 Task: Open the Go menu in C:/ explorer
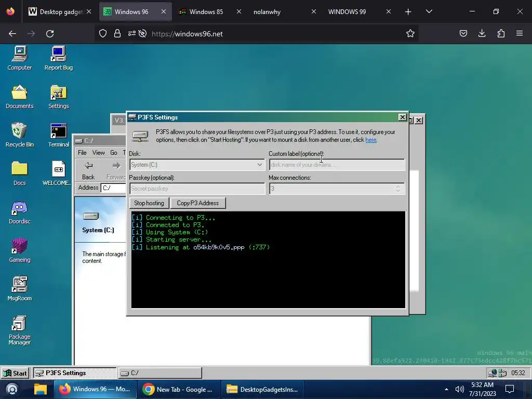114,153
